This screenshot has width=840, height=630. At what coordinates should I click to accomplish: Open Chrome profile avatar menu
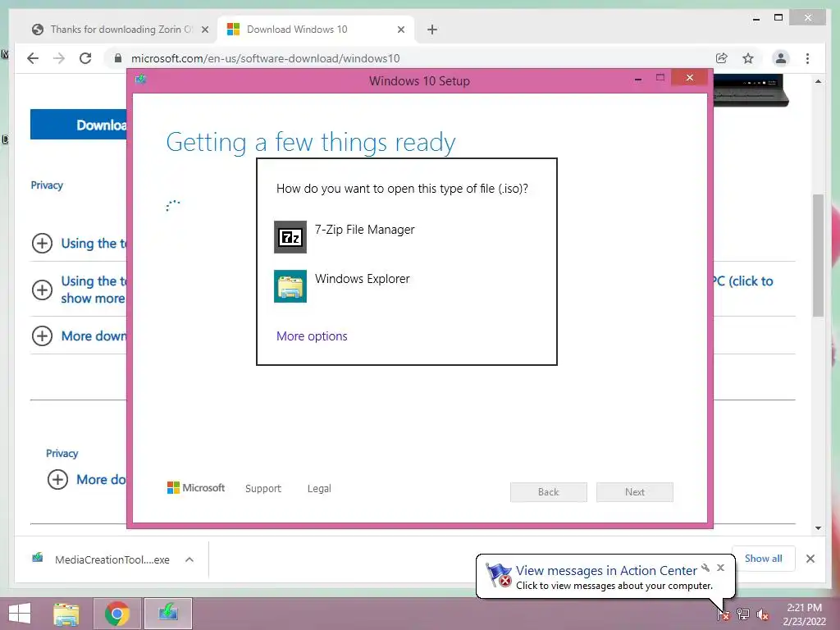point(781,58)
